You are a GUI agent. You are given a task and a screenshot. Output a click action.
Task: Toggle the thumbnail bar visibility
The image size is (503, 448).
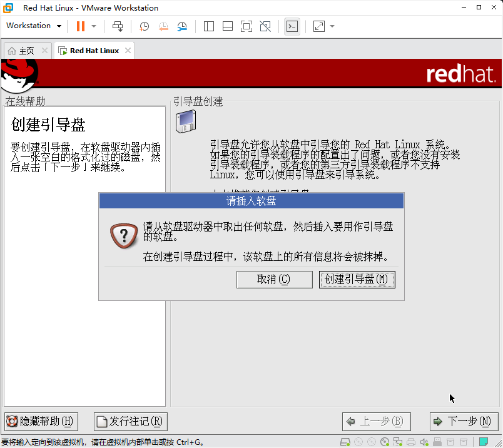(x=226, y=26)
